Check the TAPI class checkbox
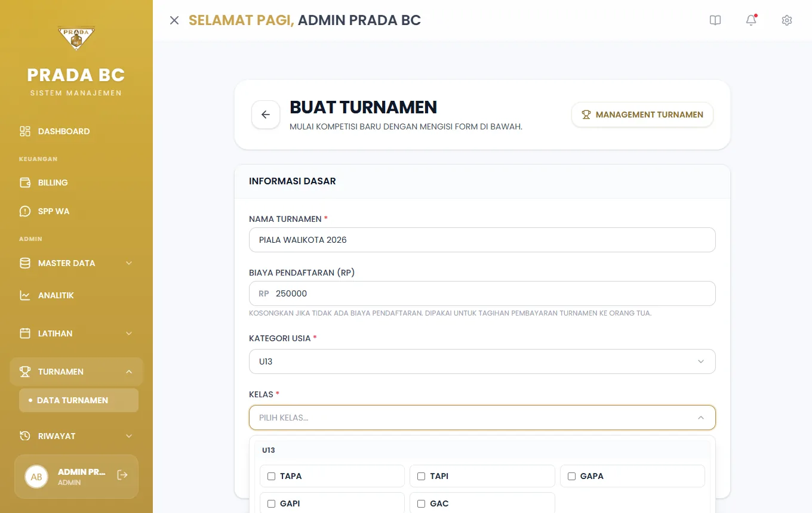This screenshot has width=812, height=513. [421, 476]
